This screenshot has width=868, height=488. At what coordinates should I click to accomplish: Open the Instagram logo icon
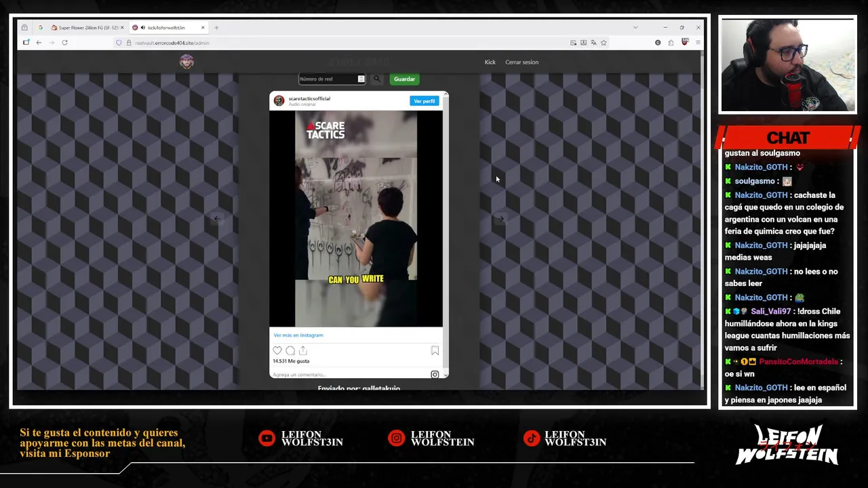tap(435, 374)
